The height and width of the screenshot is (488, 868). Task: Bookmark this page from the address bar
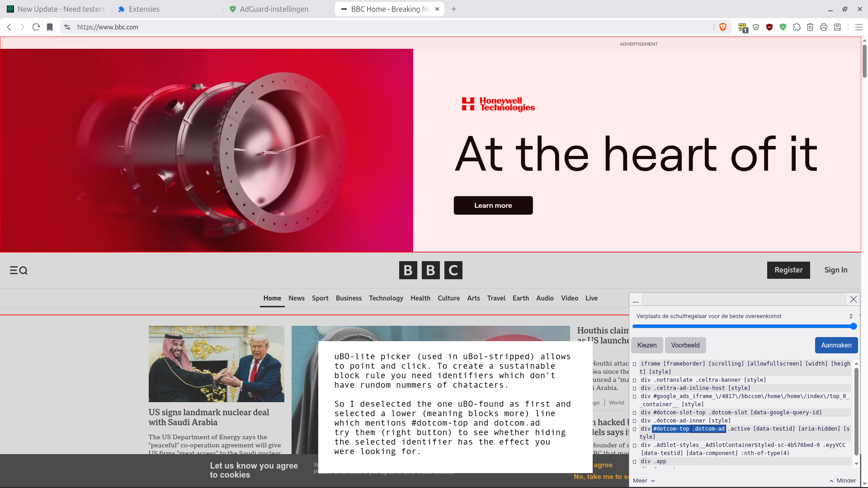[50, 27]
